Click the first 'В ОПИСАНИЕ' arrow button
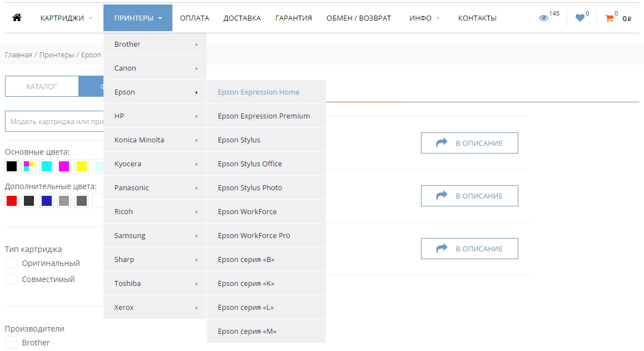 469,143
